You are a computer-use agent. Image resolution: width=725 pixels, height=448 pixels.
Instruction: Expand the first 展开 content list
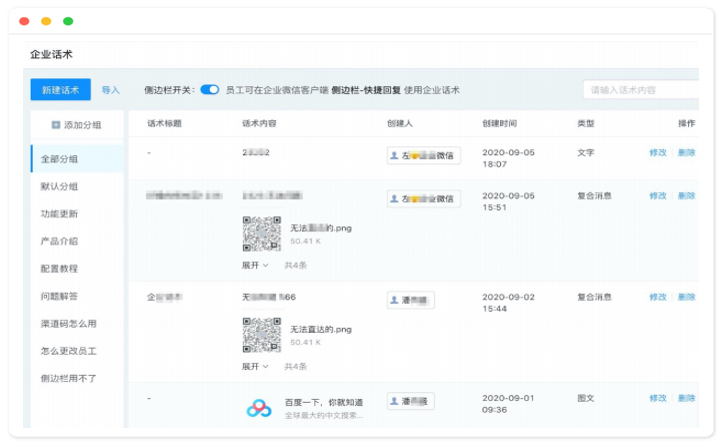click(x=255, y=266)
